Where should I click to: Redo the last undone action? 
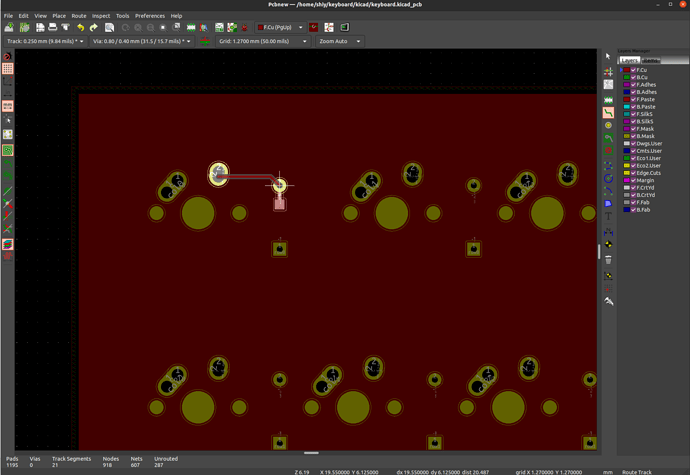93,27
